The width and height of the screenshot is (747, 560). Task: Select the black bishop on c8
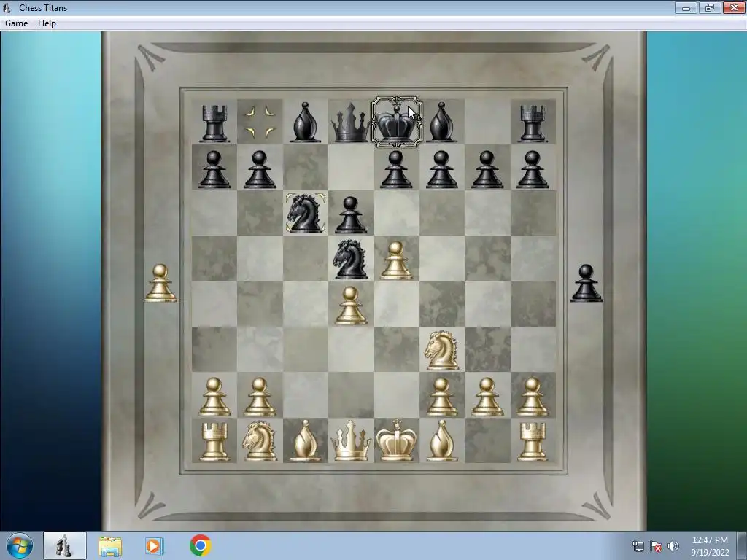(x=305, y=122)
